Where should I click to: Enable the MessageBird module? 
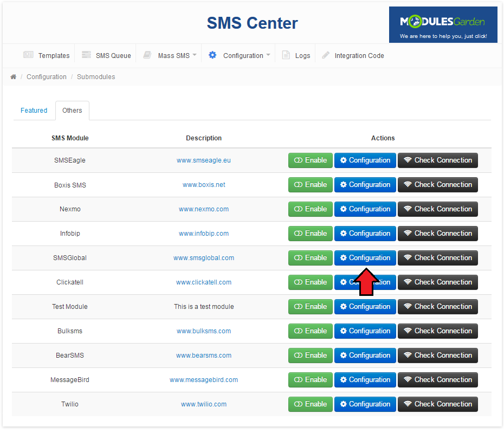[x=311, y=380]
